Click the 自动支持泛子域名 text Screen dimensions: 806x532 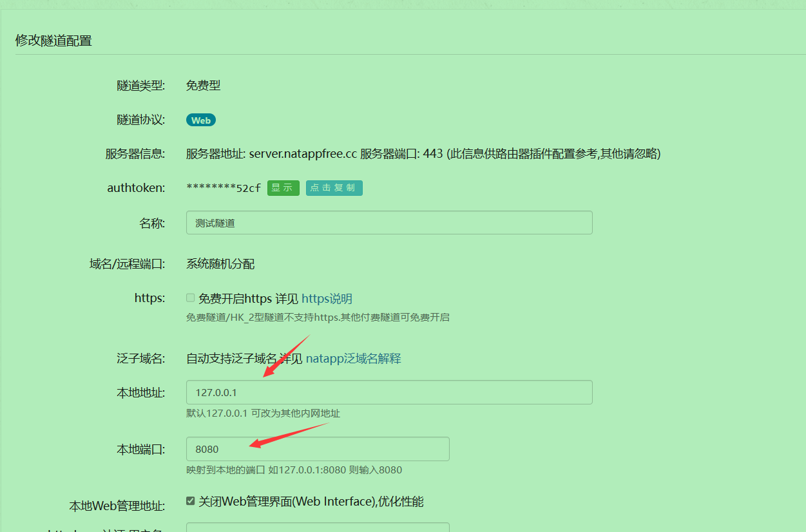tap(232, 358)
